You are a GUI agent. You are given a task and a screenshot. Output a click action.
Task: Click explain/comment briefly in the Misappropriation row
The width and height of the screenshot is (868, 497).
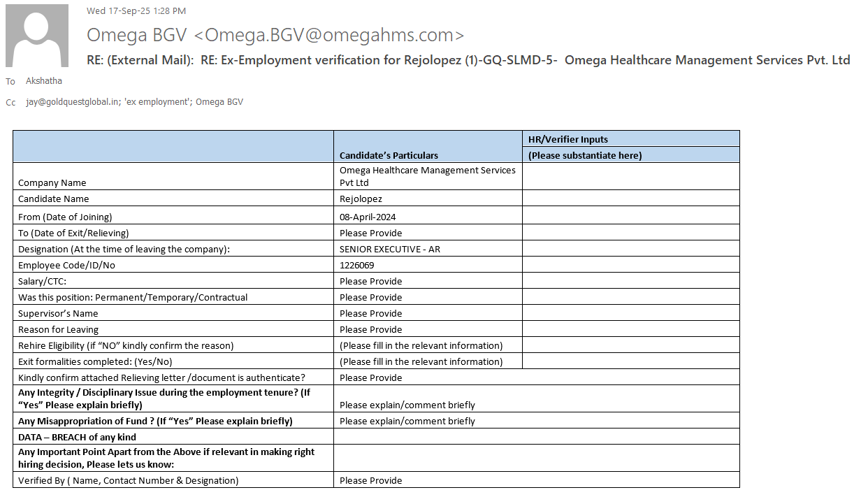click(407, 421)
